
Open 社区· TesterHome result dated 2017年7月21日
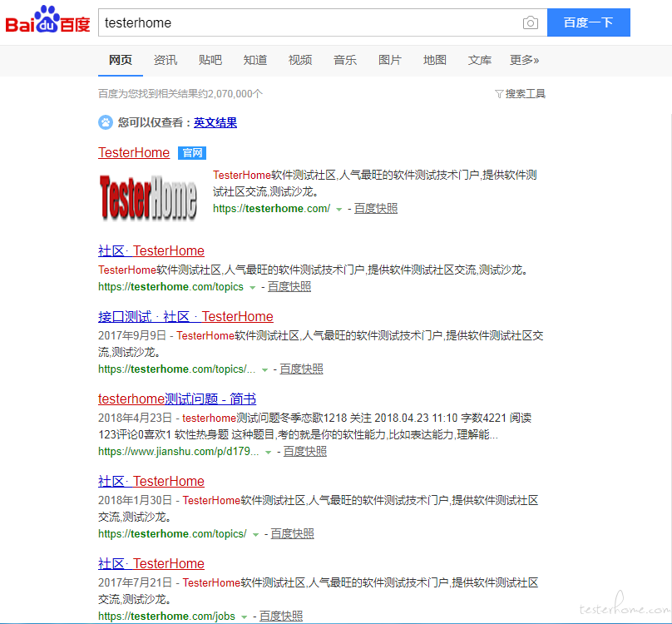point(151,563)
